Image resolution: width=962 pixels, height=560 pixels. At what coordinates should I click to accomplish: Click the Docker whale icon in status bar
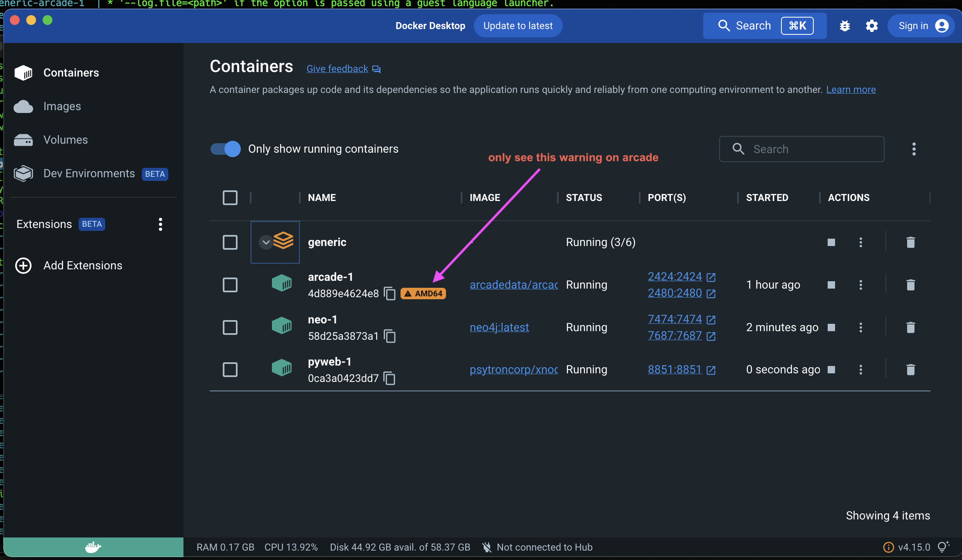(x=93, y=547)
